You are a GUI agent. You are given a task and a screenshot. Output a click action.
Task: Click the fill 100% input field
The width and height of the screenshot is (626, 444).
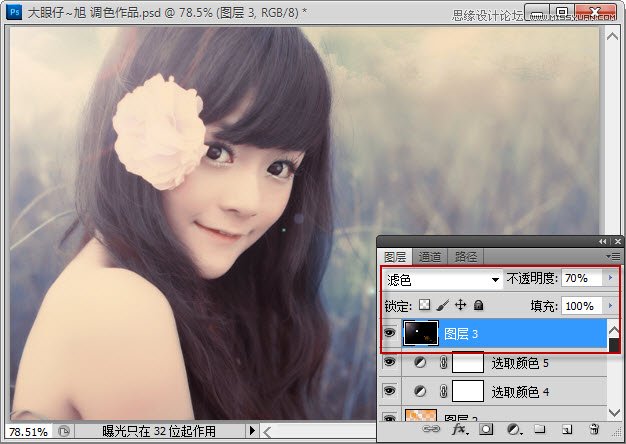pyautogui.click(x=582, y=306)
